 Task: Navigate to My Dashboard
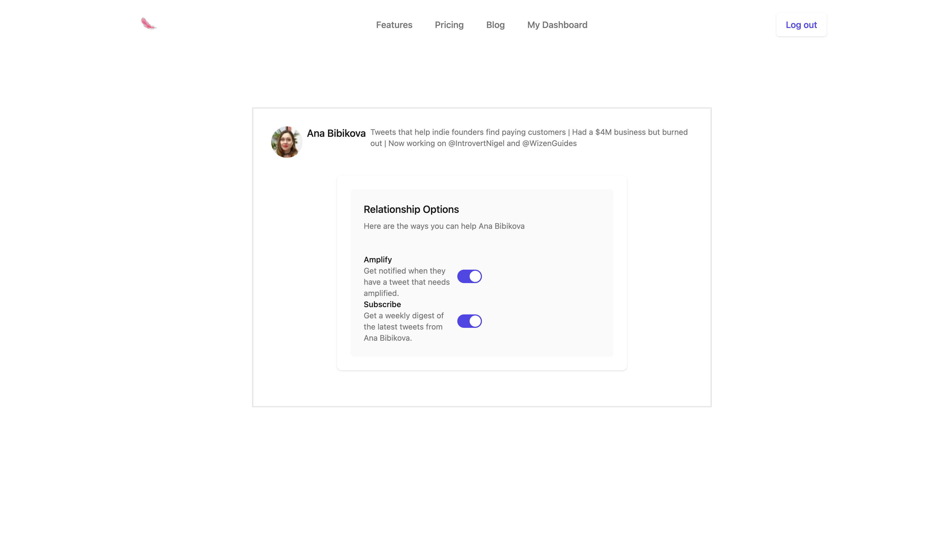click(x=557, y=25)
